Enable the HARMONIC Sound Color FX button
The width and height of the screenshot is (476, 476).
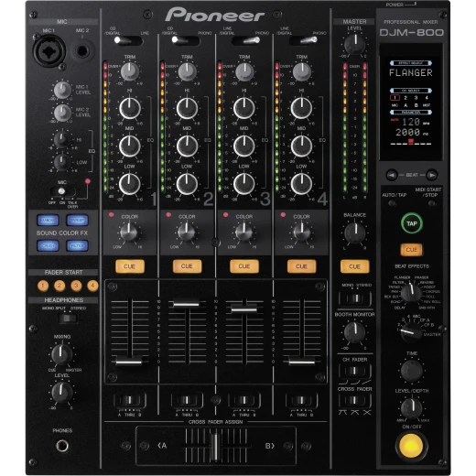[48, 220]
